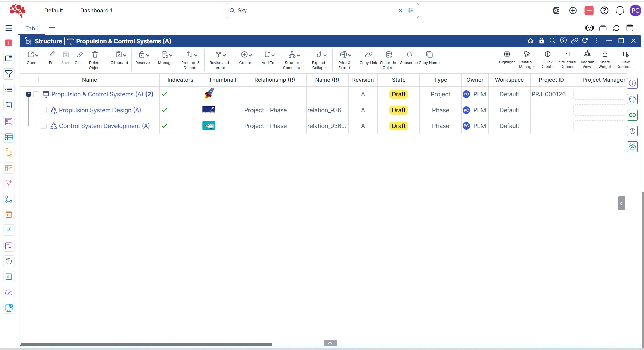Open notifications bell in top bar
Viewport: 644px width, 350px height.
pos(620,11)
